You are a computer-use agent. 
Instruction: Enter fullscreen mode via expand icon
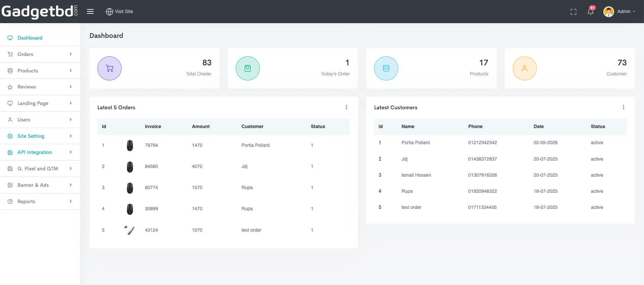click(x=573, y=12)
